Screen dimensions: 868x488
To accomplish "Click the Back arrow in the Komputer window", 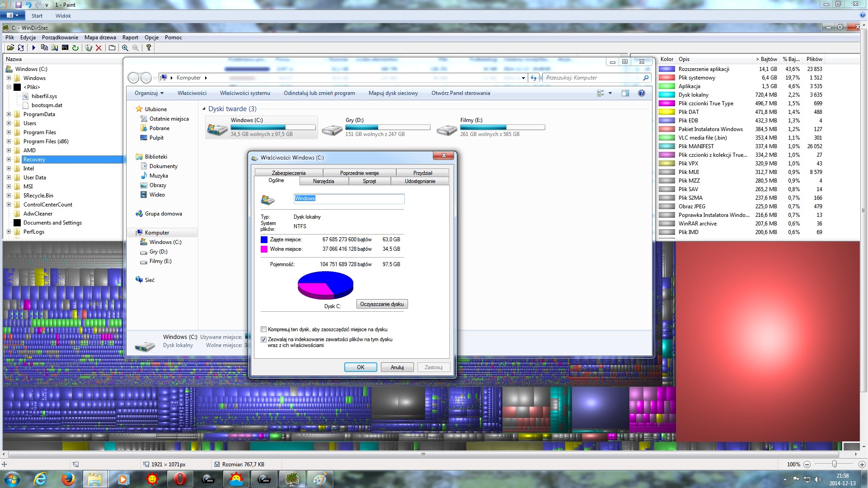I will coord(133,78).
